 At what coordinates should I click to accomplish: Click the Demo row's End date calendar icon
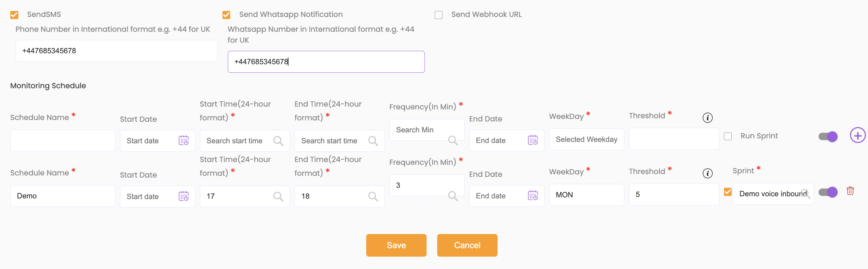tap(533, 195)
